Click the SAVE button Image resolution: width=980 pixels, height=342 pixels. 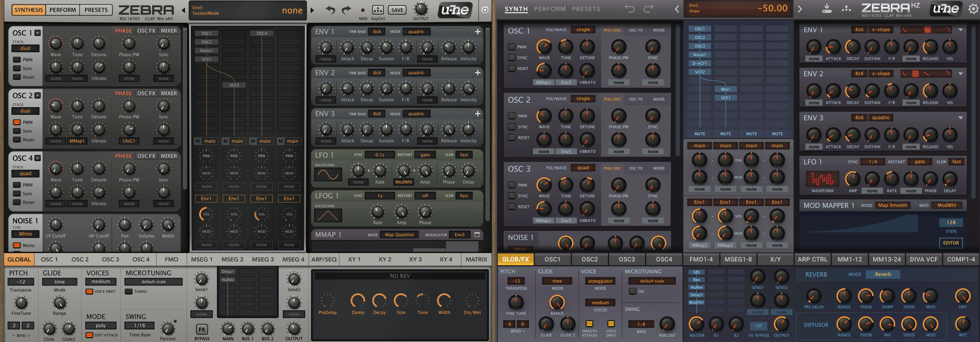[x=397, y=10]
